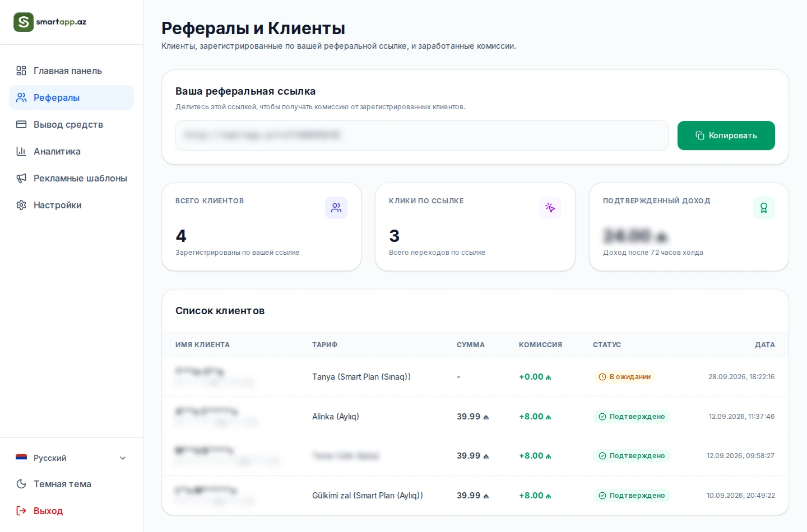Click the Комиссия column header

coord(540,345)
